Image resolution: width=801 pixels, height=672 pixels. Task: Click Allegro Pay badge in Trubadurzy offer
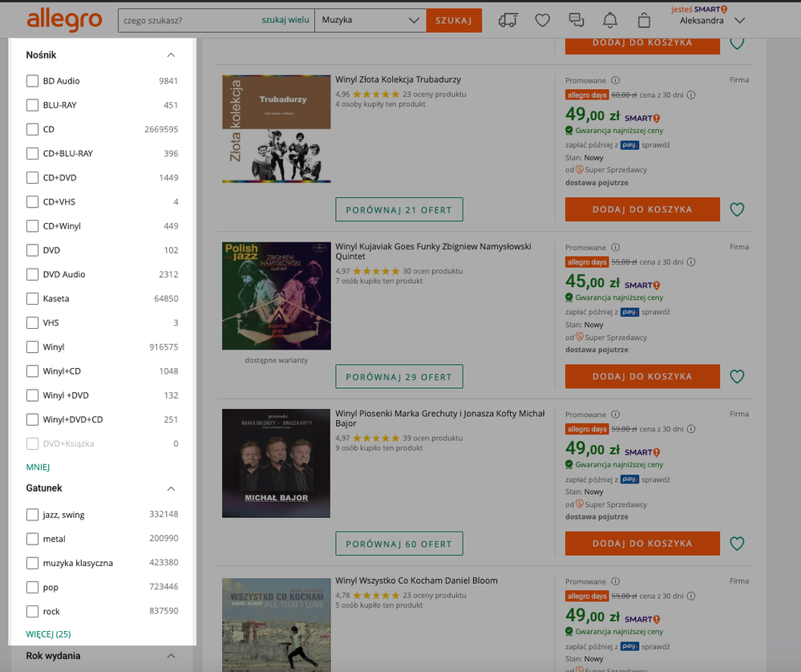(x=630, y=145)
